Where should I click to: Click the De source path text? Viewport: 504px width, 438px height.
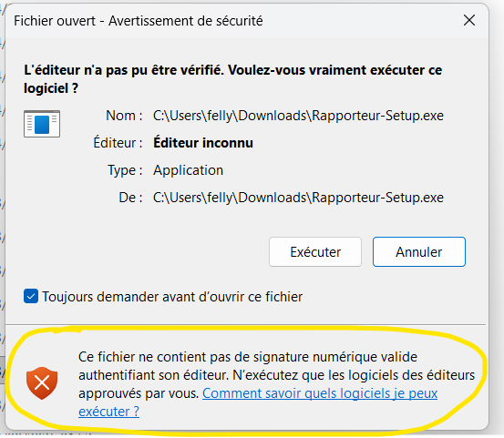point(298,198)
